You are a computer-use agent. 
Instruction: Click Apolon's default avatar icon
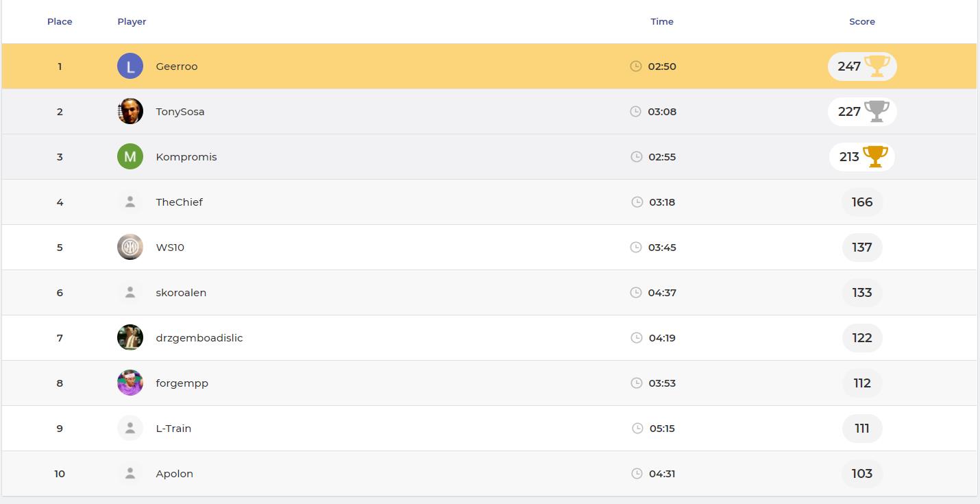click(130, 473)
